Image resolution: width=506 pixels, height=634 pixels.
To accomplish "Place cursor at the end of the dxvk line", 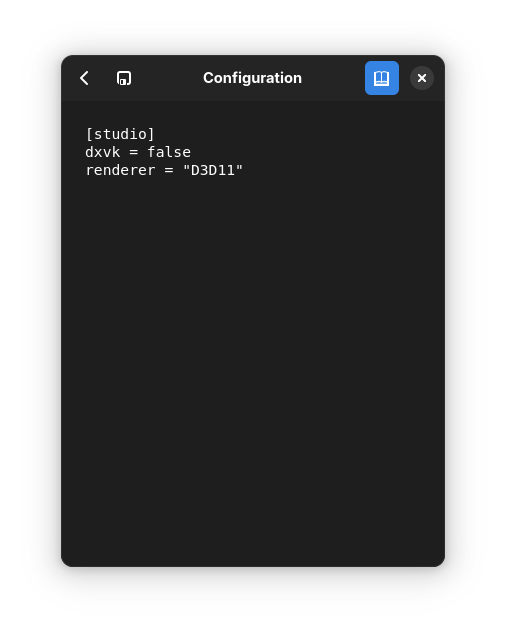I will [x=191, y=152].
